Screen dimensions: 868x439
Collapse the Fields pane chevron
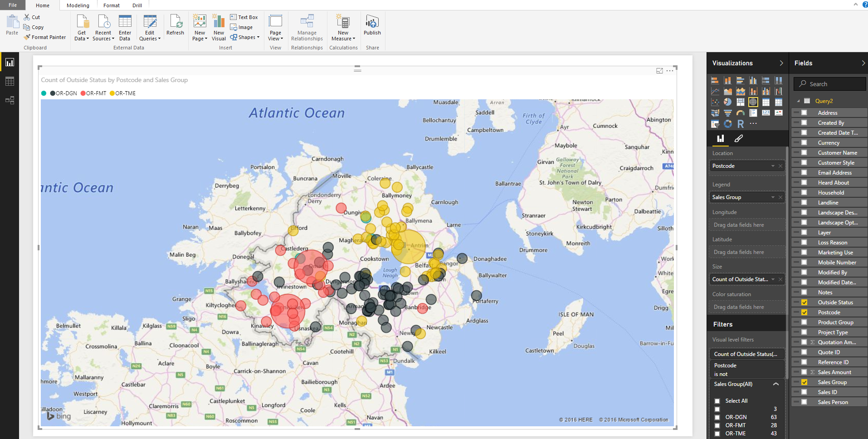[863, 63]
